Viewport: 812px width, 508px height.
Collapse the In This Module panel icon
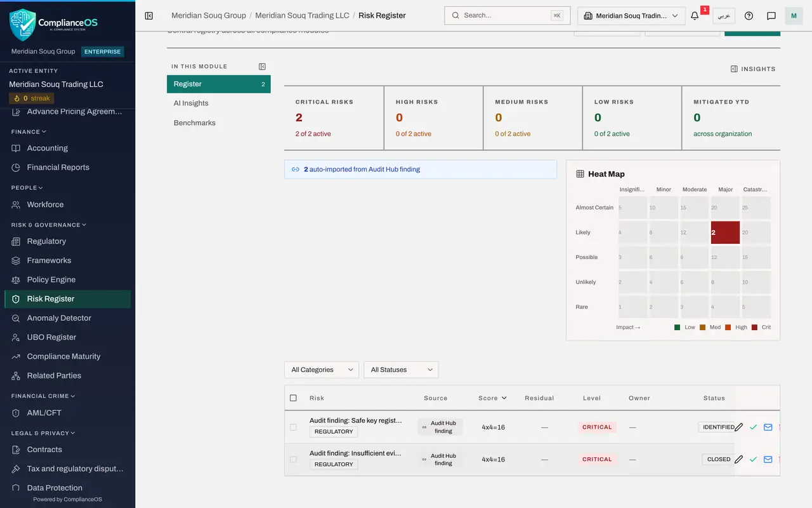[x=262, y=67]
